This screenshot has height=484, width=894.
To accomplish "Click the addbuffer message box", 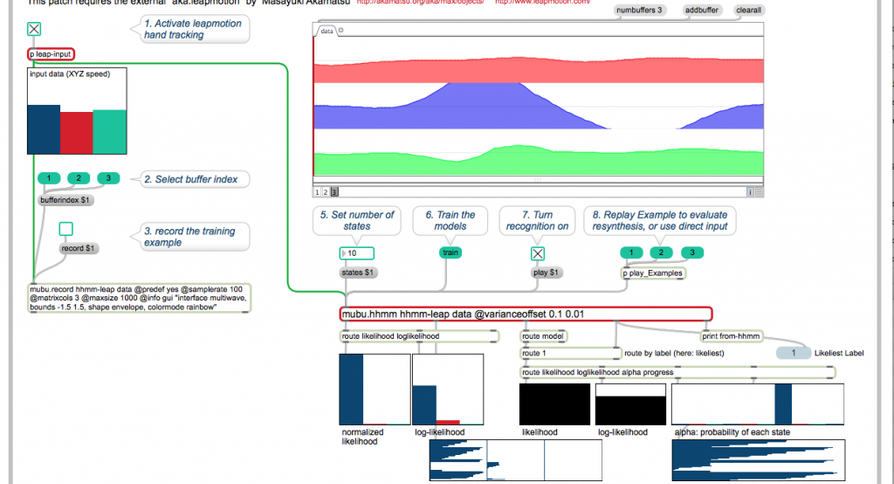I will click(x=702, y=10).
